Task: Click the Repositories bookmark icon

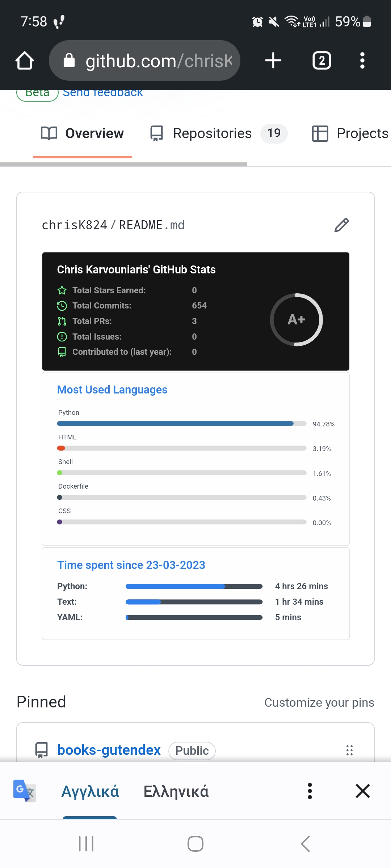Action: click(156, 133)
